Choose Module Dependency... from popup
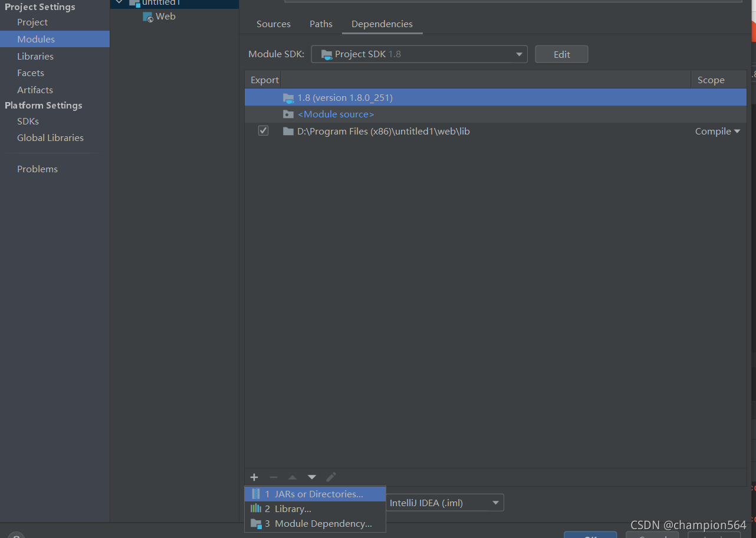Viewport: 756px width, 538px height. (x=315, y=524)
